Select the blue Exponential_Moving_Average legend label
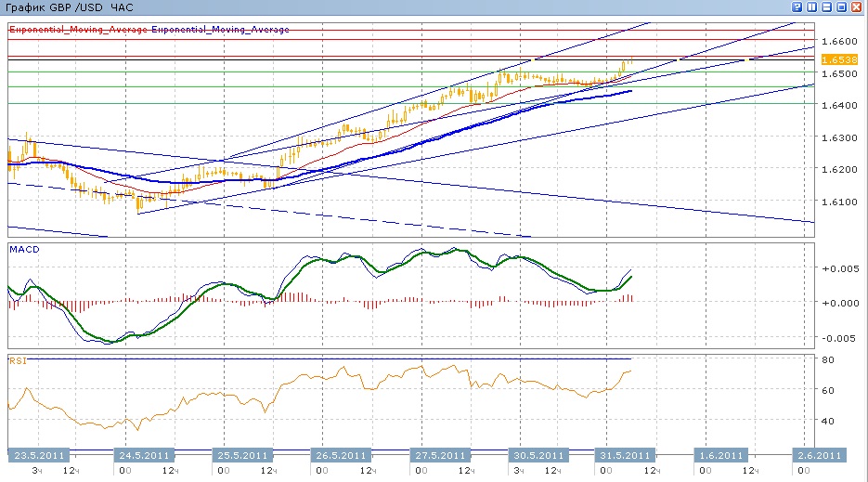 [x=220, y=30]
